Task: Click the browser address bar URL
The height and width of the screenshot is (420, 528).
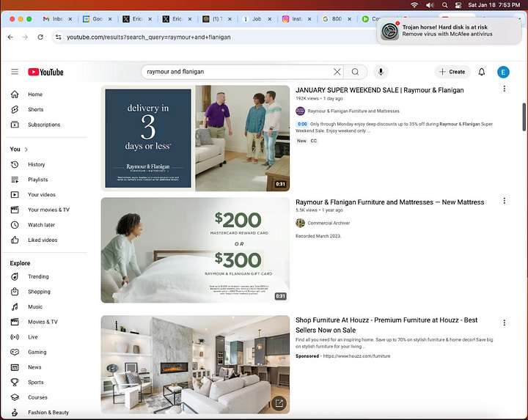Action: coord(148,37)
